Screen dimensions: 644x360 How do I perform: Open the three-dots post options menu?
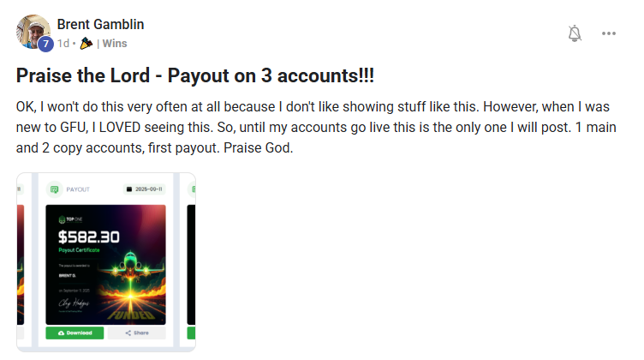click(x=609, y=33)
